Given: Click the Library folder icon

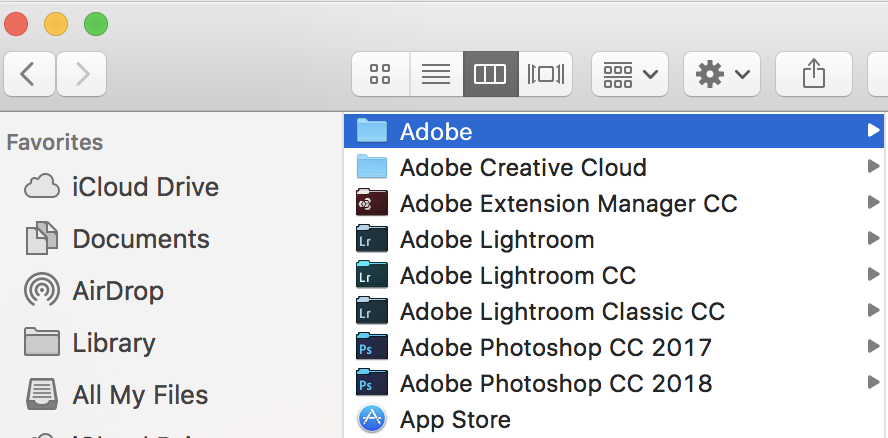Looking at the screenshot, I should pyautogui.click(x=42, y=342).
